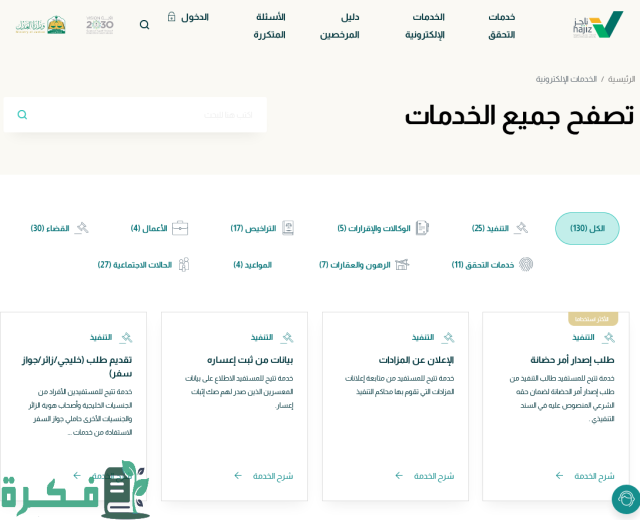
Task: Open الأسئلة المتكررة menu item
Action: coord(269,26)
